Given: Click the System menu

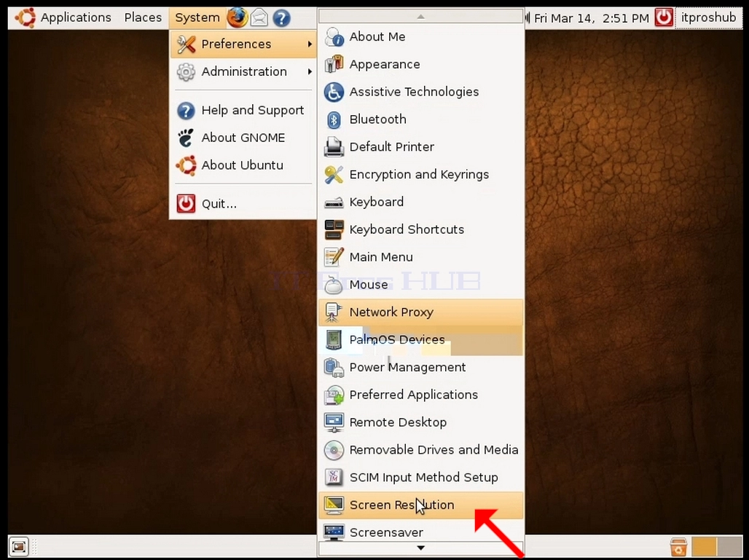Looking at the screenshot, I should point(197,18).
